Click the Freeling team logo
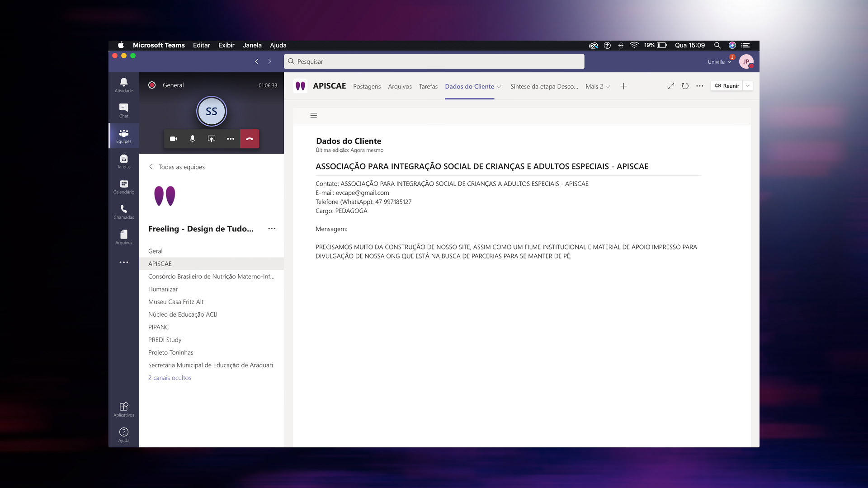 165,196
